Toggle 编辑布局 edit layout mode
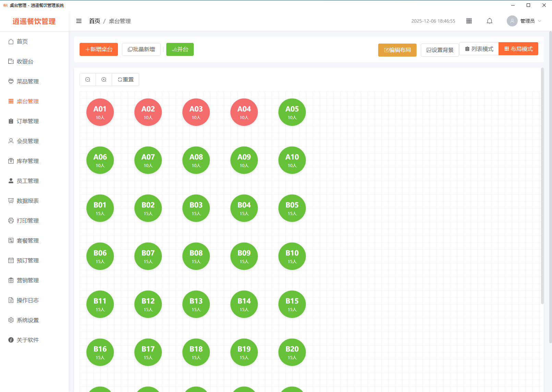The width and height of the screenshot is (552, 392). [x=397, y=50]
